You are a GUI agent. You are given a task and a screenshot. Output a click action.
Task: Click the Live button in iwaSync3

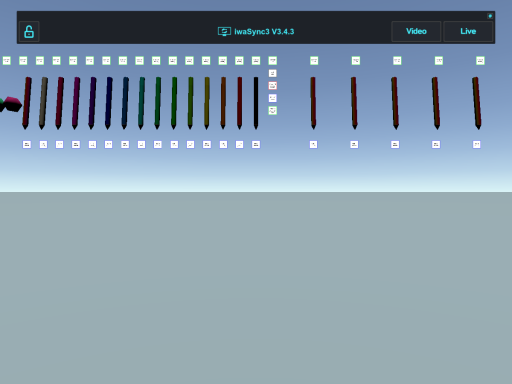tap(468, 31)
